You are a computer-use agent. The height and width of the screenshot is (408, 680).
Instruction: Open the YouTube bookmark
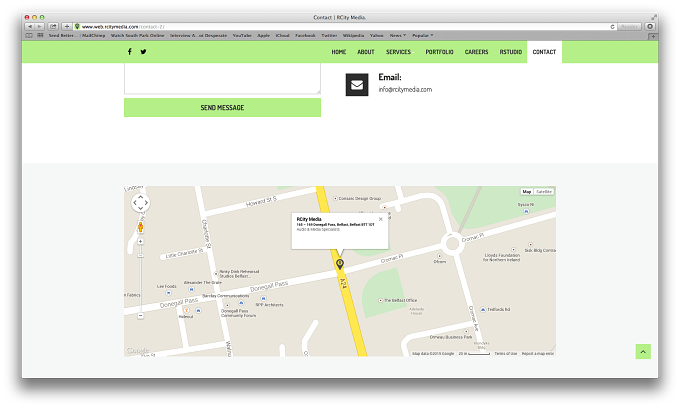242,36
